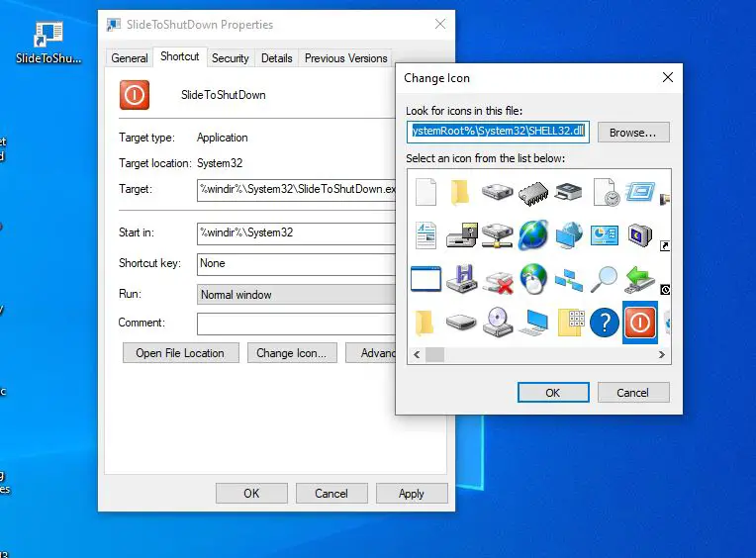Pick the floppy disk drive icon
This screenshot has height=558, width=756.
(461, 279)
